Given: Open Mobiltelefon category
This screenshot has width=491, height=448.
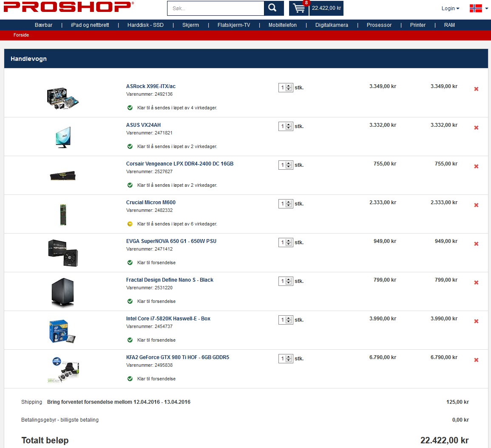Looking at the screenshot, I should [x=282, y=25].
